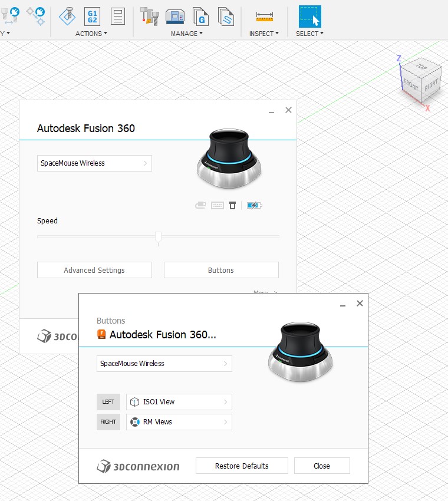Screen dimensions: 448x501
Task: Open the Machine Library icon
Action: point(175,17)
